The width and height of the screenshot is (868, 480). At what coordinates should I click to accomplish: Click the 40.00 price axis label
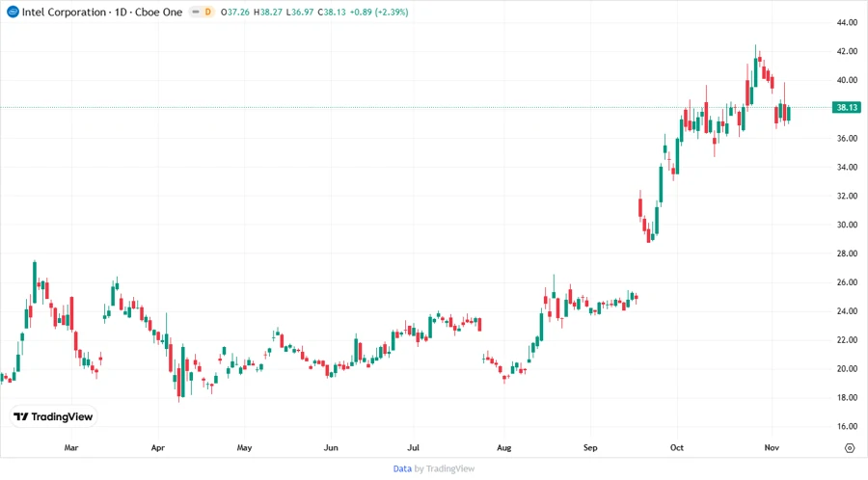coord(847,80)
